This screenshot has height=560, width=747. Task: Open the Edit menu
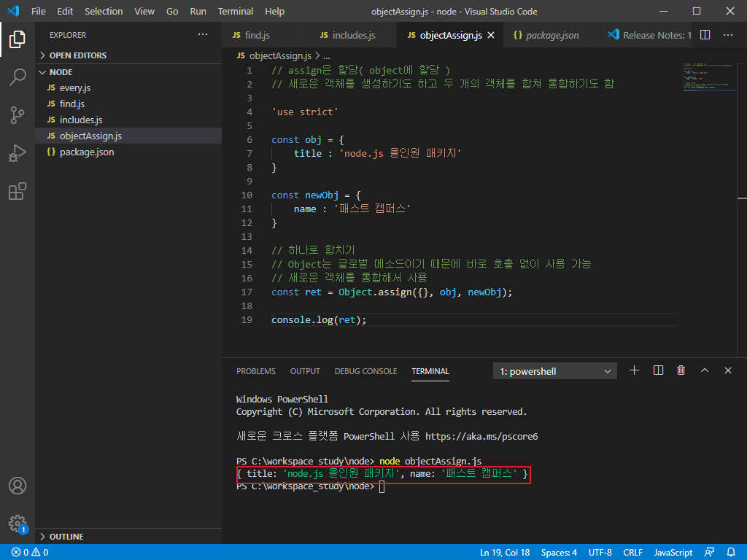(x=65, y=11)
